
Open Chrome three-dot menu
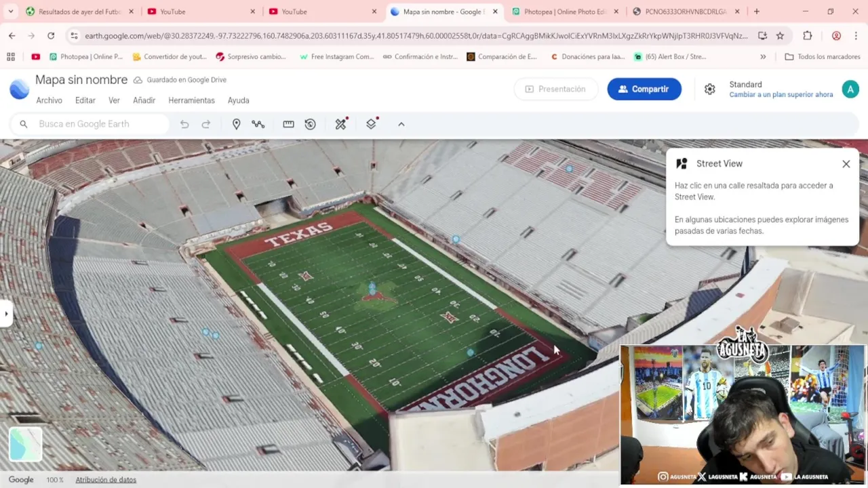[x=856, y=36]
